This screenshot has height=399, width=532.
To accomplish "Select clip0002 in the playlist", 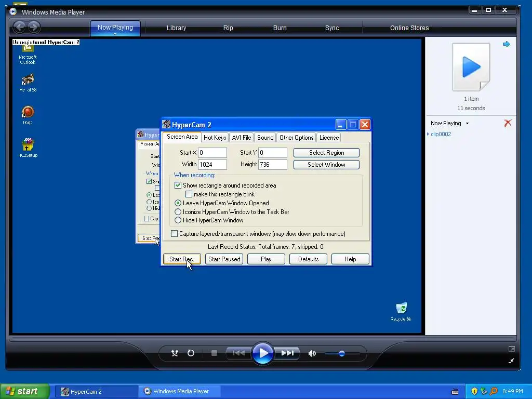I will 441,134.
